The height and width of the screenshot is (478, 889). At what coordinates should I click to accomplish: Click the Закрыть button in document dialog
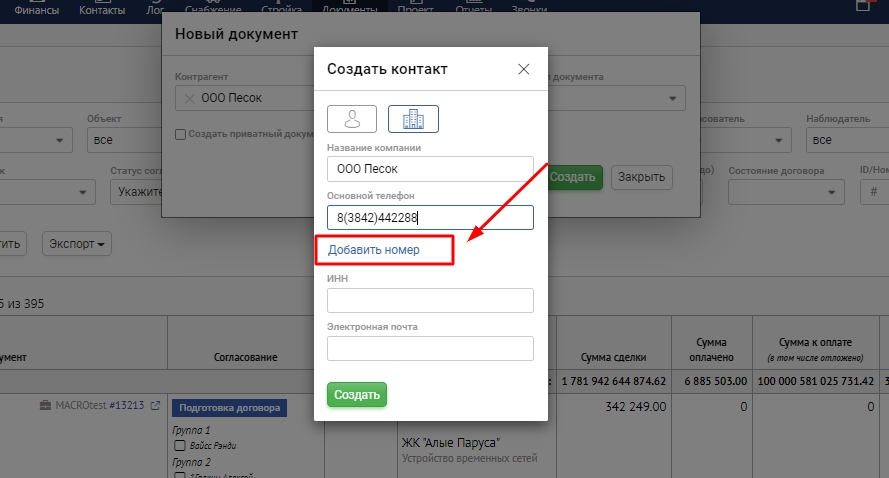point(642,177)
